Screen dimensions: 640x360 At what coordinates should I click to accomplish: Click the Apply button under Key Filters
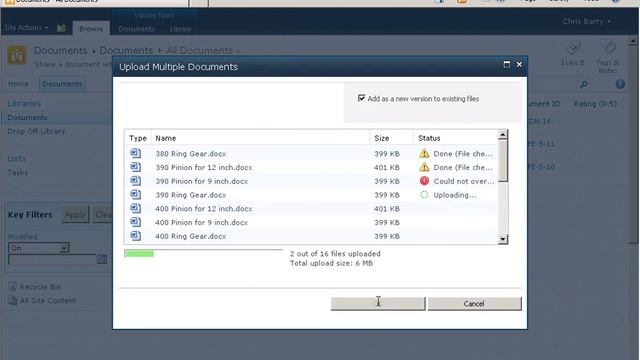tap(75, 215)
